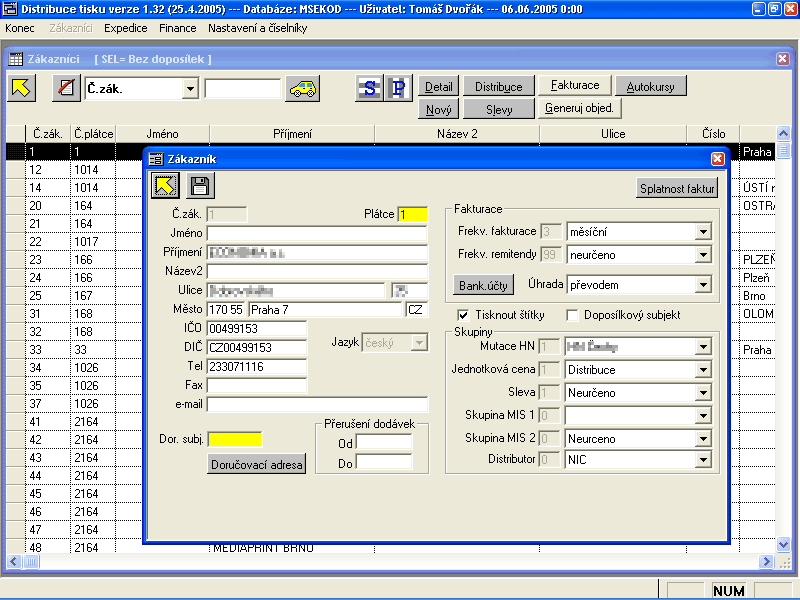Open the Frekv. fakturace dropdown
The height and width of the screenshot is (600, 800).
pyautogui.click(x=703, y=232)
